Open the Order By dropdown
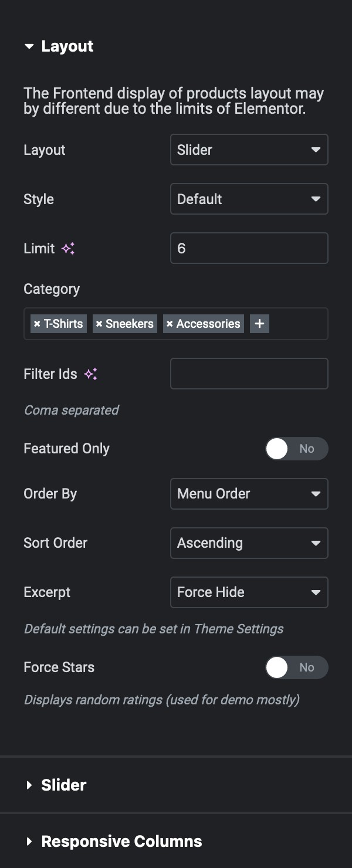Screen dimensions: 352x868 (249, 493)
